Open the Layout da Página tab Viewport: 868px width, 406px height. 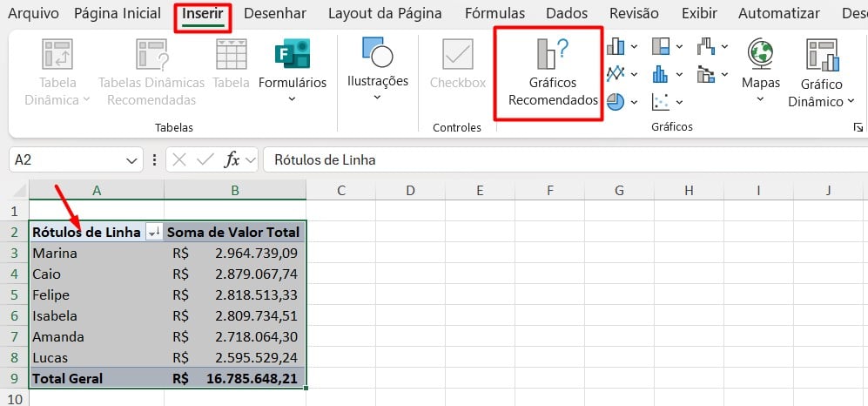point(386,13)
